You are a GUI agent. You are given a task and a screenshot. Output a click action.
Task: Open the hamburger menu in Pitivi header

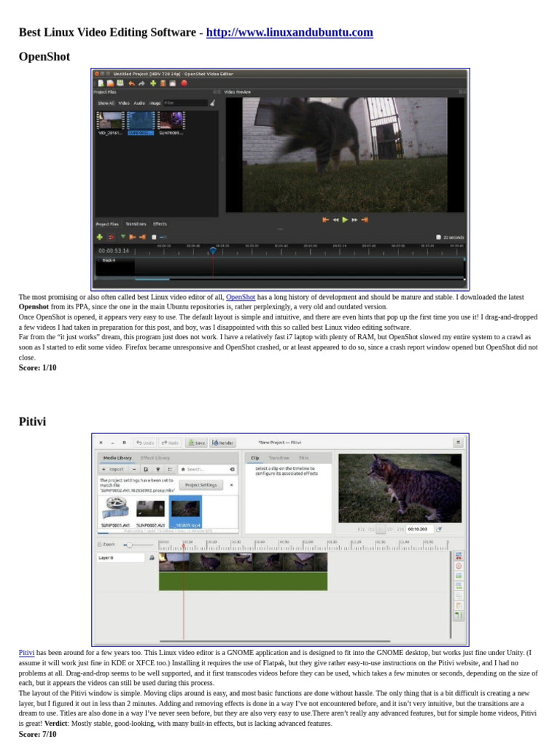click(458, 443)
